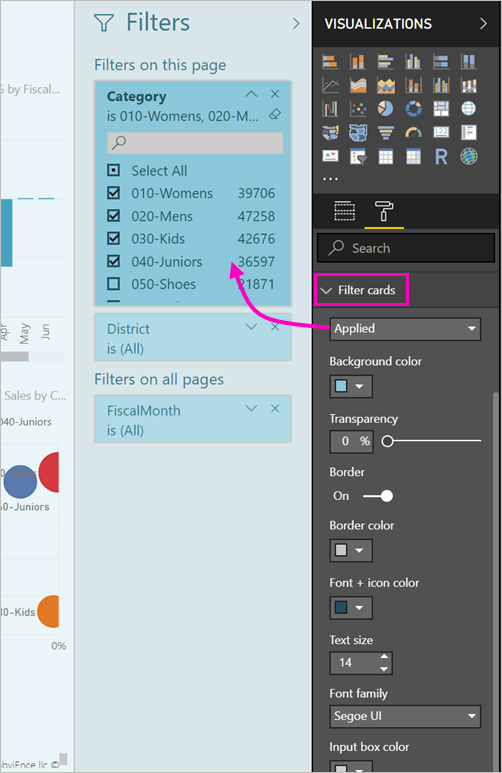Select the Stacked column chart visualization
This screenshot has width=502, height=773.
pyautogui.click(x=358, y=62)
